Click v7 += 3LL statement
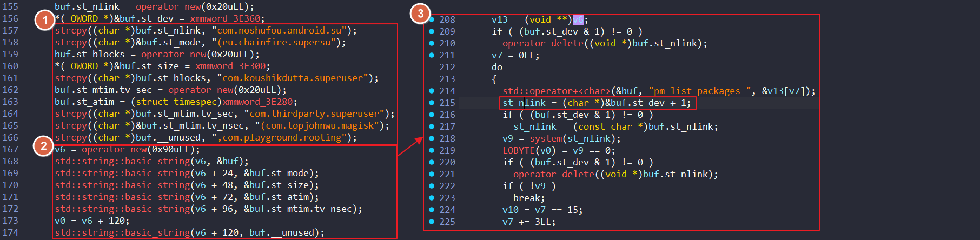The height and width of the screenshot is (240, 980). [x=529, y=222]
